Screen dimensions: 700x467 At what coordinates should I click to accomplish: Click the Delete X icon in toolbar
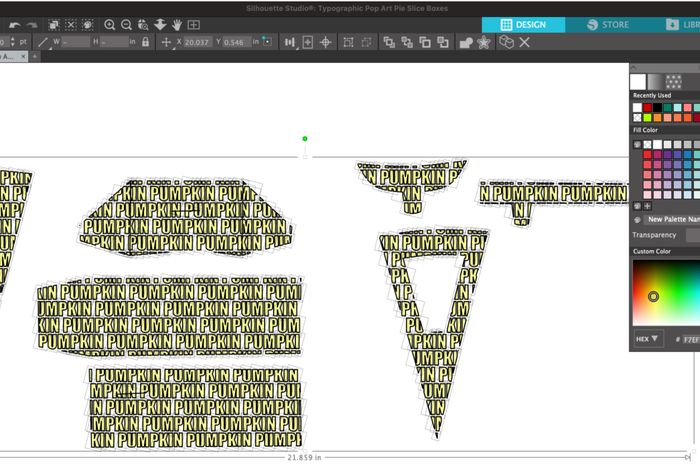coord(524,42)
